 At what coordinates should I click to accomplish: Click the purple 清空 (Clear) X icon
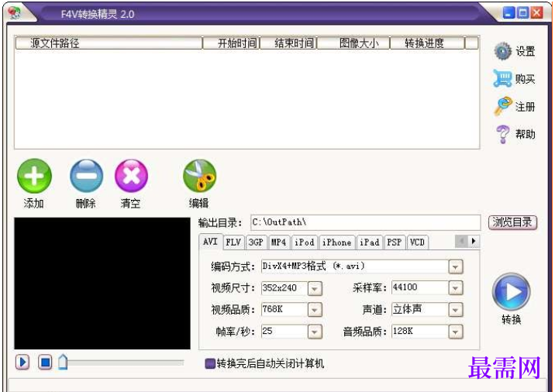click(x=131, y=176)
